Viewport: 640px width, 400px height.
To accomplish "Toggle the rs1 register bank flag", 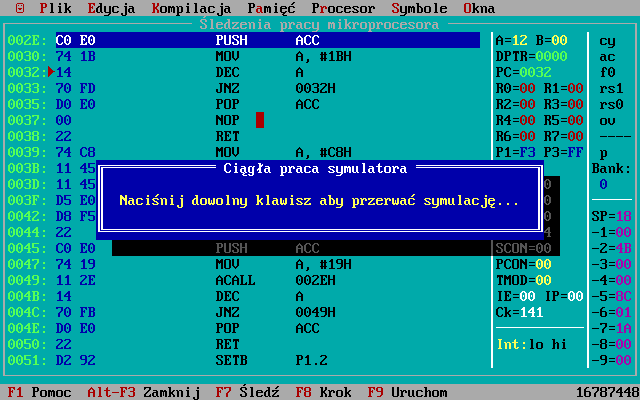I will (x=611, y=88).
